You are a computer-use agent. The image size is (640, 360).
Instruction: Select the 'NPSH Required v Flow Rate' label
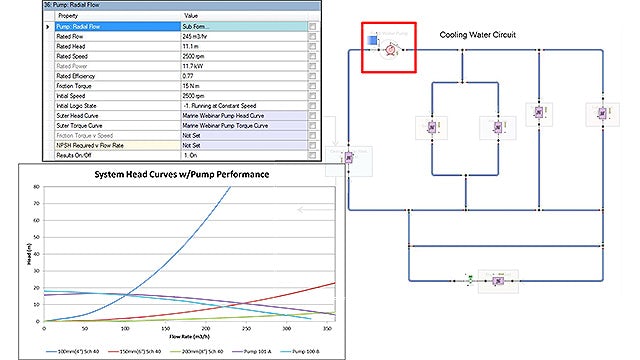click(90, 145)
